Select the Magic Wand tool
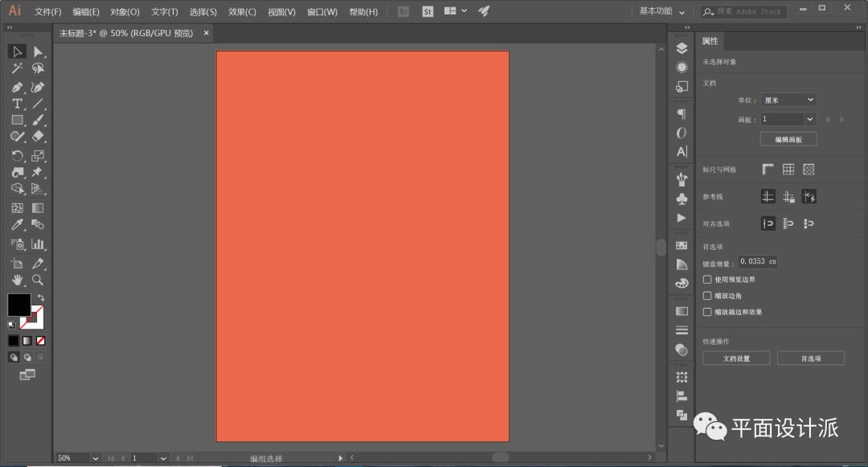 (x=17, y=69)
